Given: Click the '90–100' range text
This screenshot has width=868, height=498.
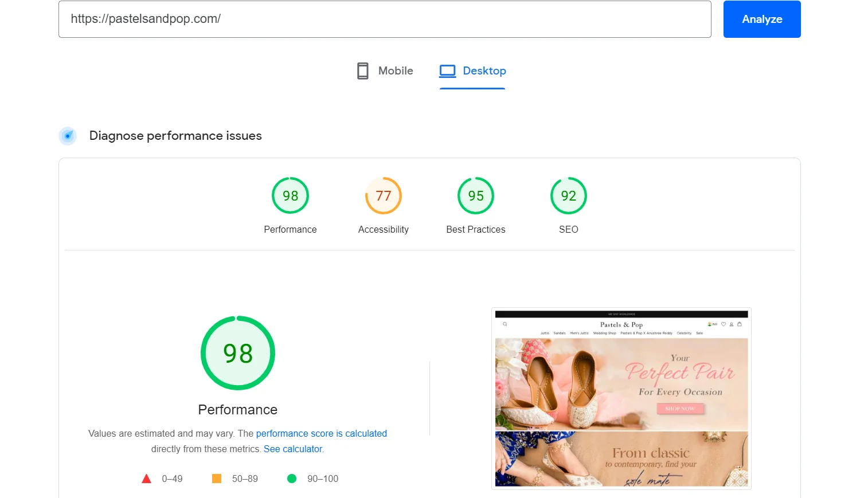Looking at the screenshot, I should 323,479.
